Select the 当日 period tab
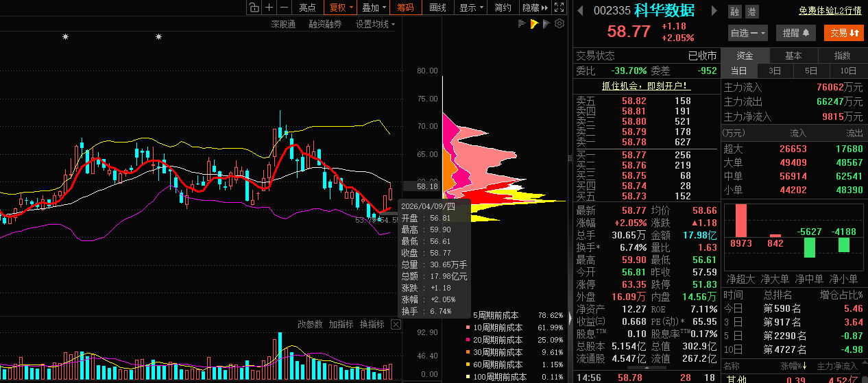 tap(739, 71)
